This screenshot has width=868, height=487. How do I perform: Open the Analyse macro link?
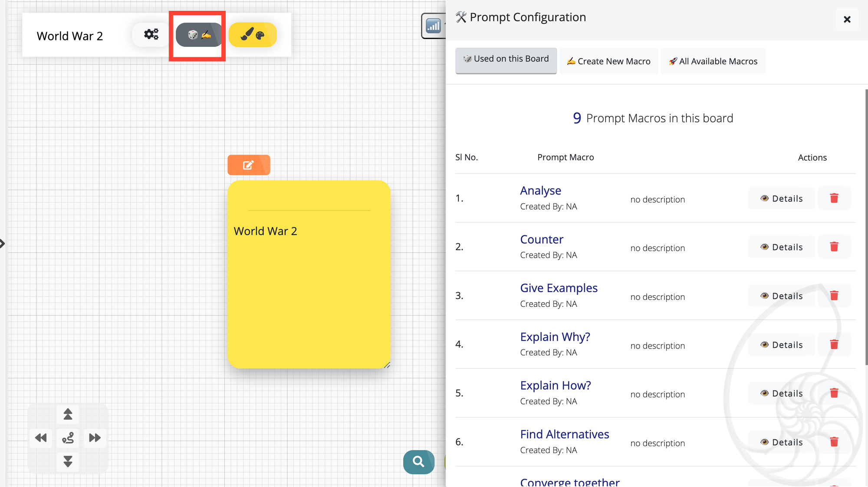541,191
